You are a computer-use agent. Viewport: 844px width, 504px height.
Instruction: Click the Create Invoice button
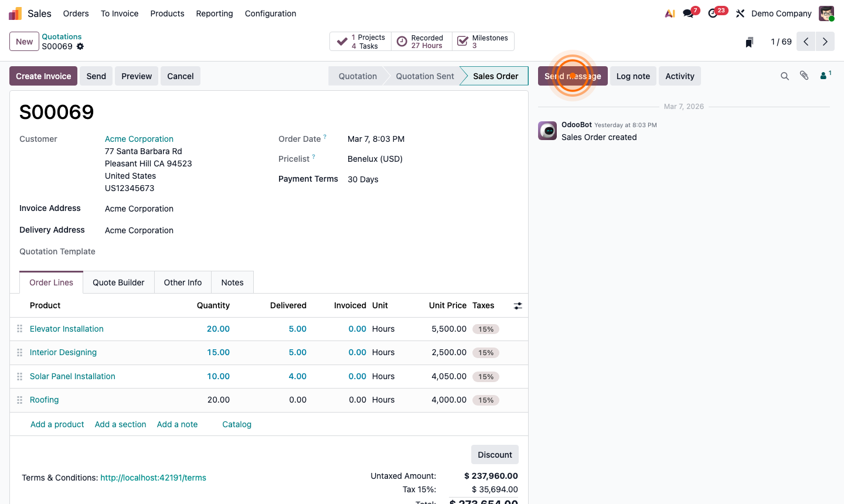point(43,76)
